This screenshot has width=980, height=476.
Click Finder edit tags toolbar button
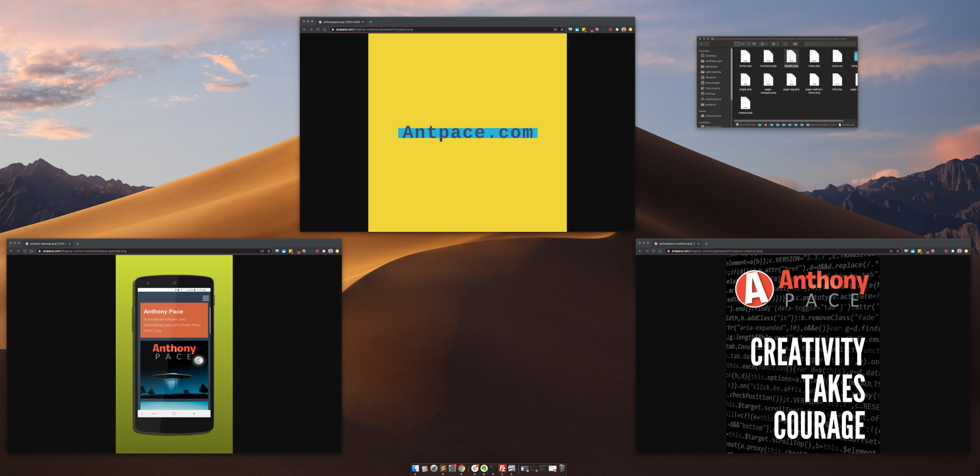(x=795, y=44)
